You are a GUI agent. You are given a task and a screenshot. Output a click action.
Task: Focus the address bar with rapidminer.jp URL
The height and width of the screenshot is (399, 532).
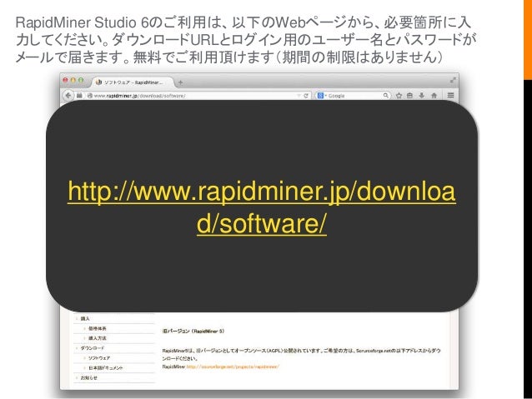click(x=192, y=96)
